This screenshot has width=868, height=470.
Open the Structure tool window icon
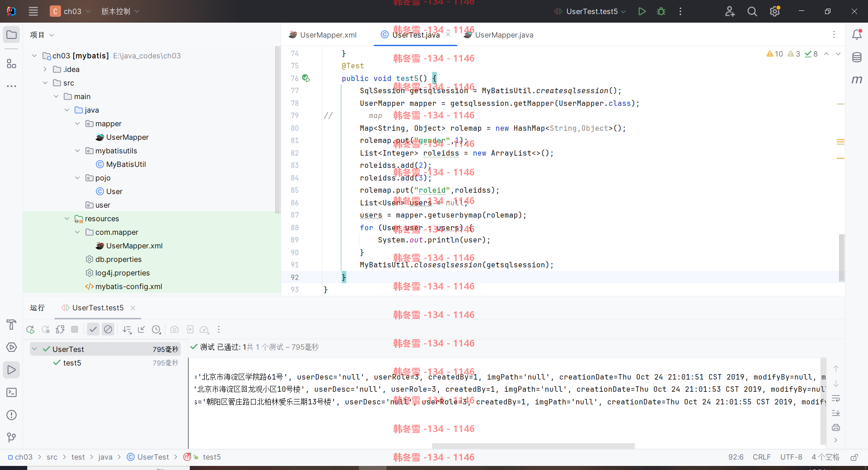pyautogui.click(x=11, y=64)
